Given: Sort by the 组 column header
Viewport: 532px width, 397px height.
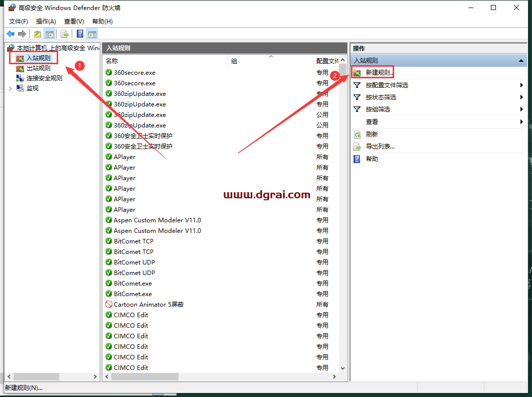Looking at the screenshot, I should click(x=270, y=61).
